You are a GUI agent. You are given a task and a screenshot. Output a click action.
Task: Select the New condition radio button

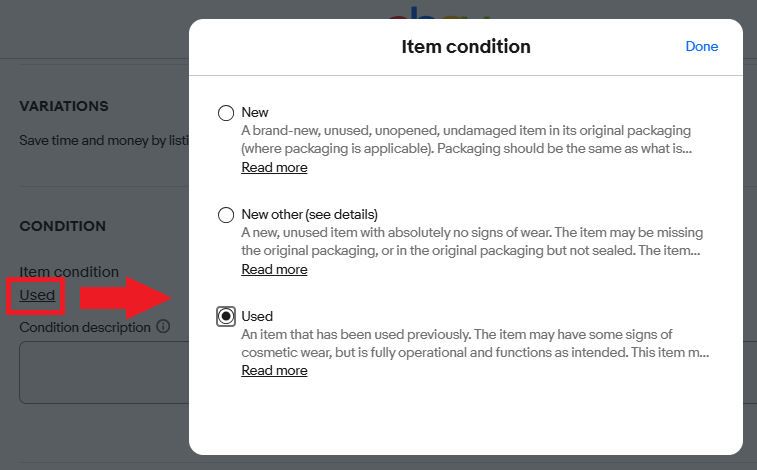[226, 113]
